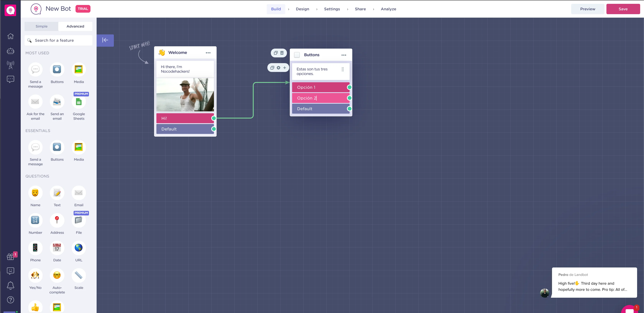Click the Google Sheets block icon
This screenshot has width=644, height=313.
click(x=79, y=102)
